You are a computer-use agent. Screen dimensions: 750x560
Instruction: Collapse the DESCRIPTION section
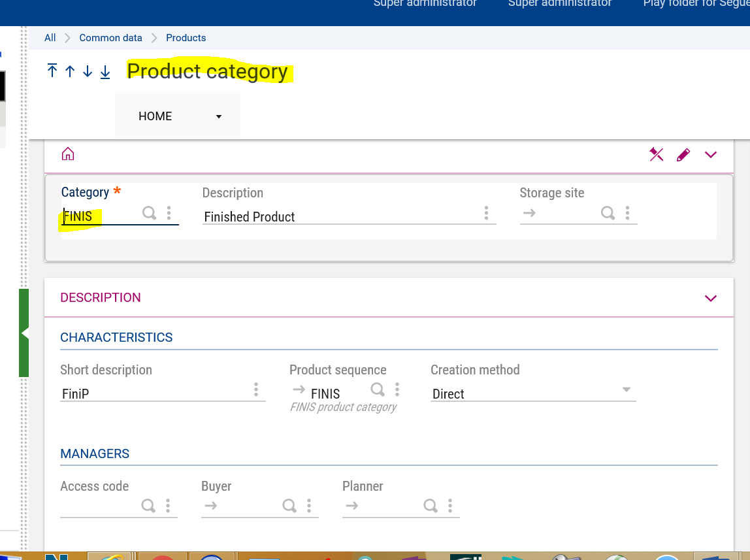[x=710, y=297]
